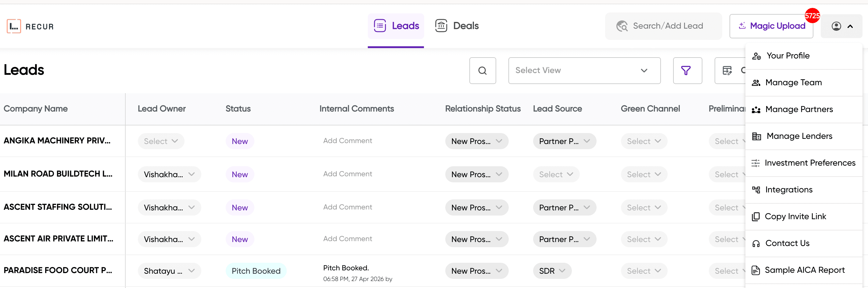Image resolution: width=868 pixels, height=288 pixels.
Task: Open the filter icon next to Select View
Action: point(687,71)
